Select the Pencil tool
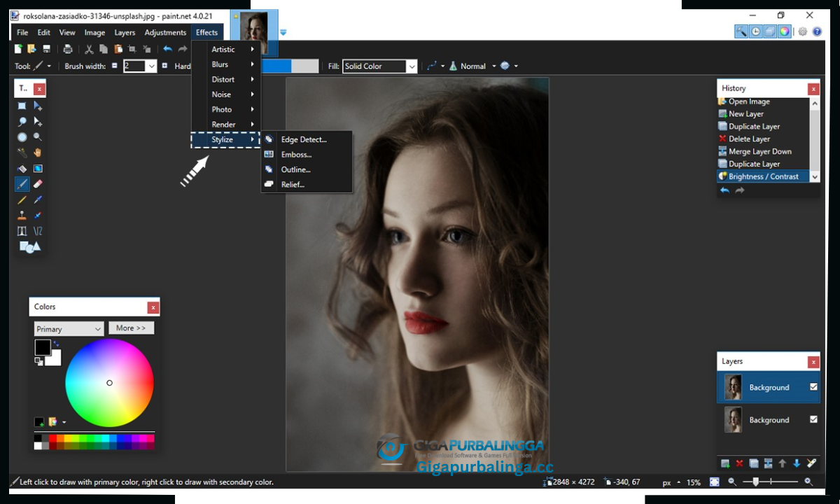Image resolution: width=840 pixels, height=504 pixels. pyautogui.click(x=22, y=200)
